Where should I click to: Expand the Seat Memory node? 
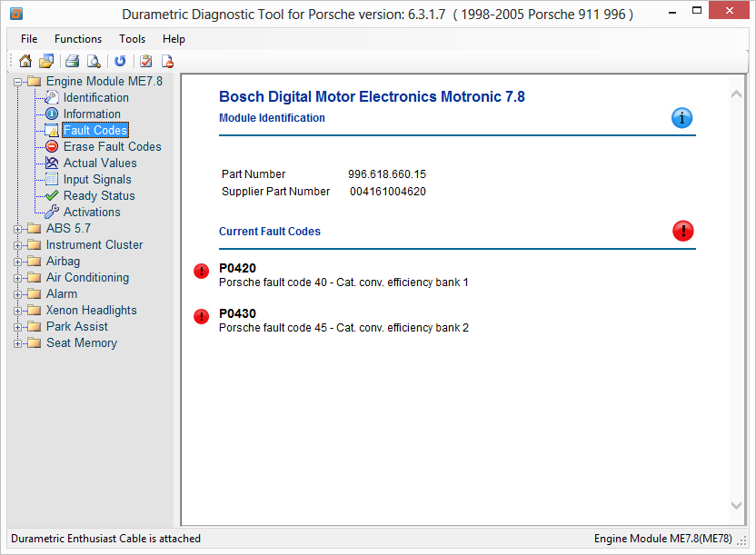18,344
